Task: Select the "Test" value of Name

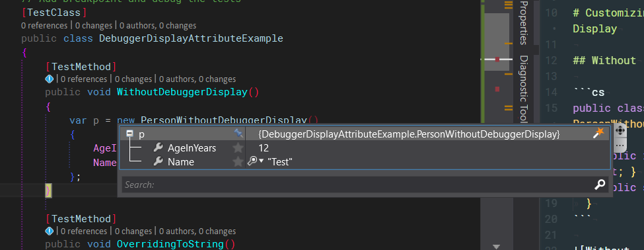Action: coord(279,162)
